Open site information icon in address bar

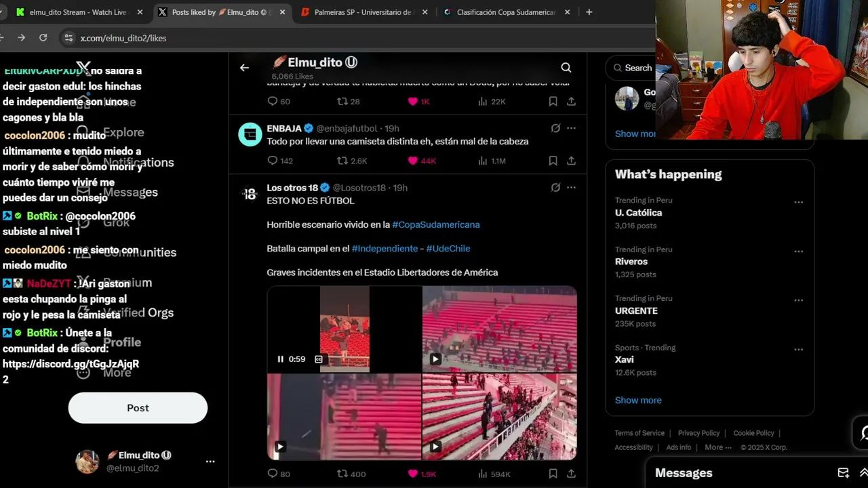(68, 38)
